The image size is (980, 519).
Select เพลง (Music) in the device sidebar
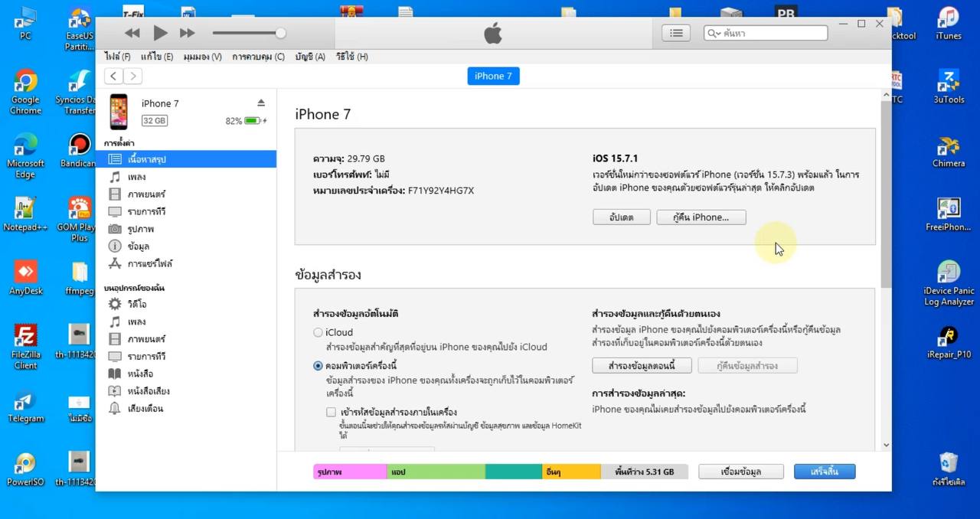[x=136, y=176]
